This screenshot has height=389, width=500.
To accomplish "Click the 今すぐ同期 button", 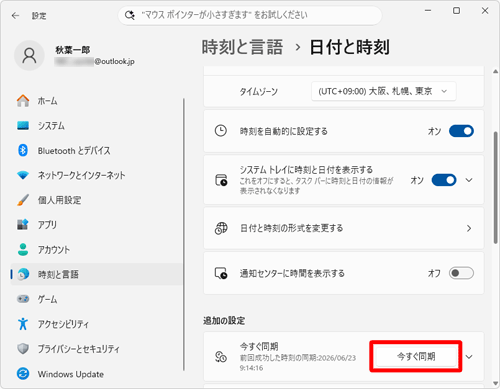I will click(x=416, y=356).
